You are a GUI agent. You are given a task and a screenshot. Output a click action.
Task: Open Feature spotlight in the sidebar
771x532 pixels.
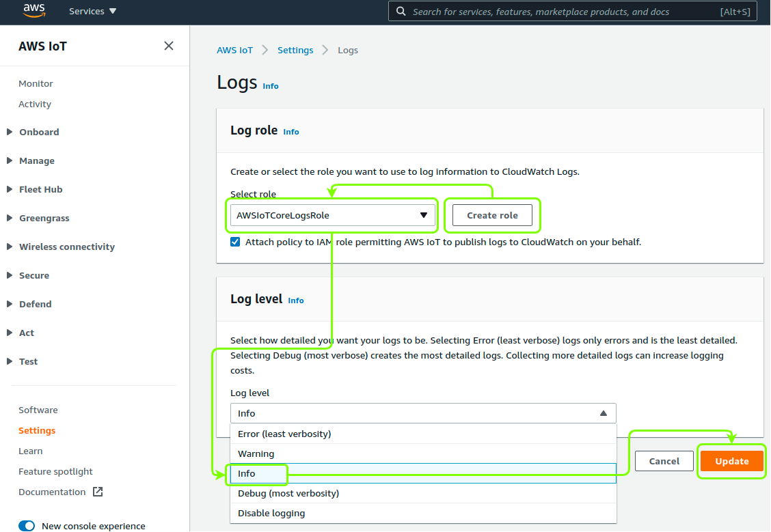pyautogui.click(x=55, y=472)
